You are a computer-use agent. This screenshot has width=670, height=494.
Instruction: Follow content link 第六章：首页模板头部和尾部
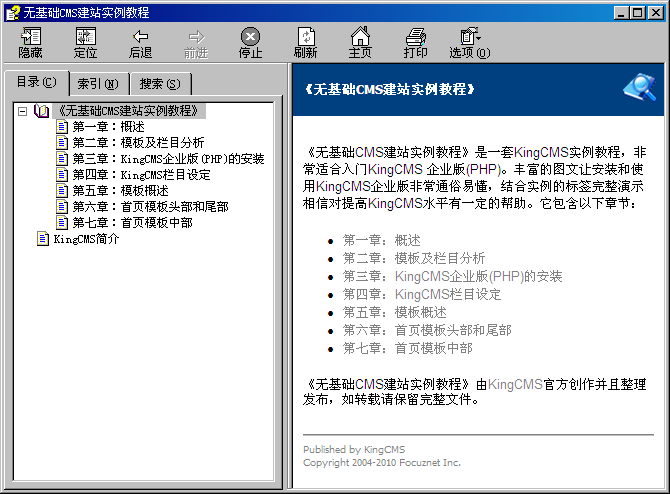[427, 330]
